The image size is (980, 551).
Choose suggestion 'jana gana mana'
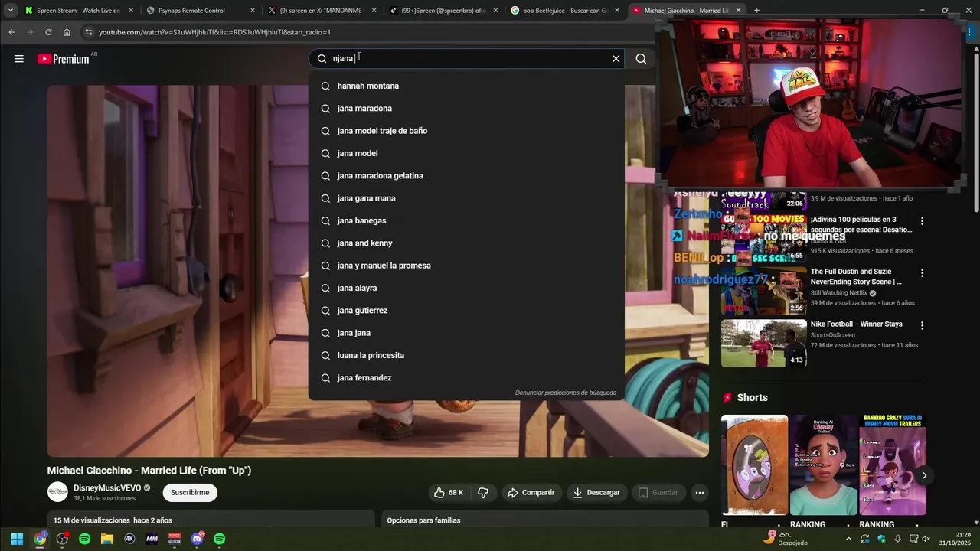coord(466,198)
